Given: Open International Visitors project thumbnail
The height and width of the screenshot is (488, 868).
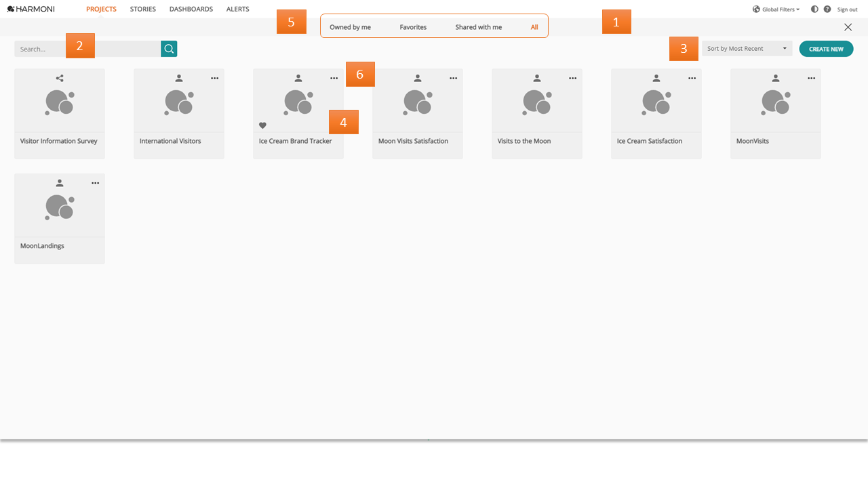Looking at the screenshot, I should point(179,102).
